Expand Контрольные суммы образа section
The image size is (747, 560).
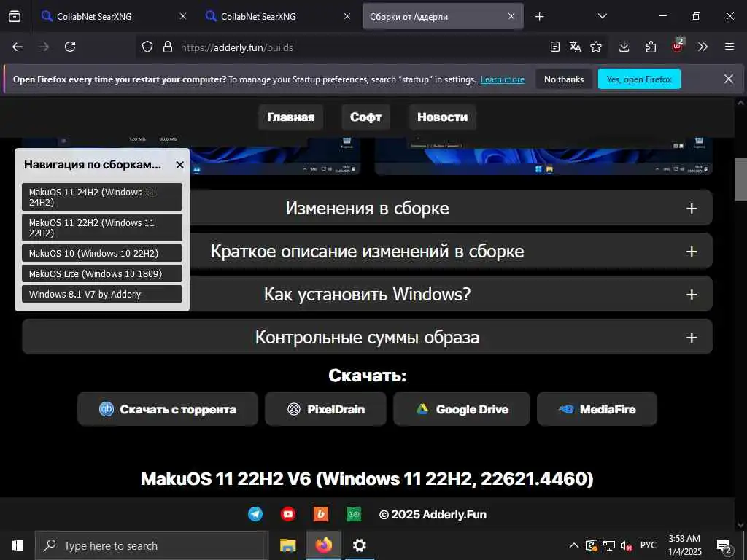(367, 337)
